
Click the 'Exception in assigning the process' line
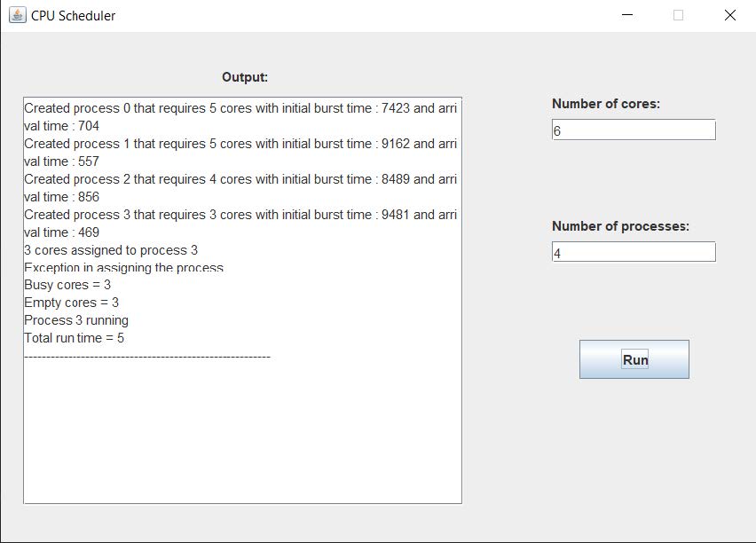[x=123, y=268]
